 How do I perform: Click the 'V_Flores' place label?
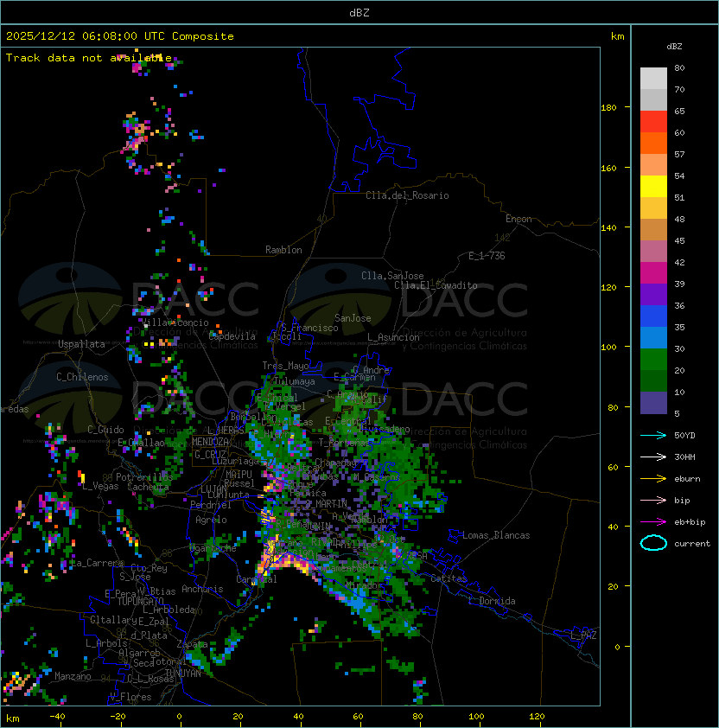pyautogui.click(x=130, y=697)
